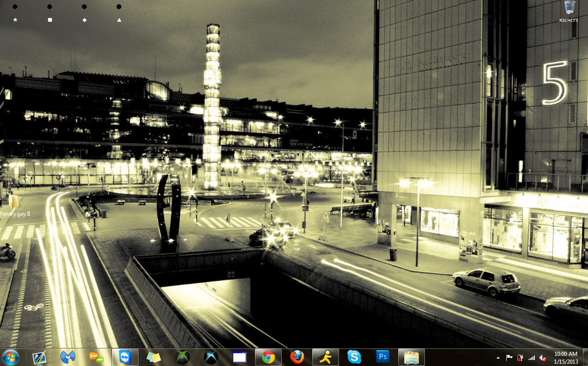Image resolution: width=588 pixels, height=366 pixels.
Task: Open the blank window icon on taskbar
Action: (240, 357)
